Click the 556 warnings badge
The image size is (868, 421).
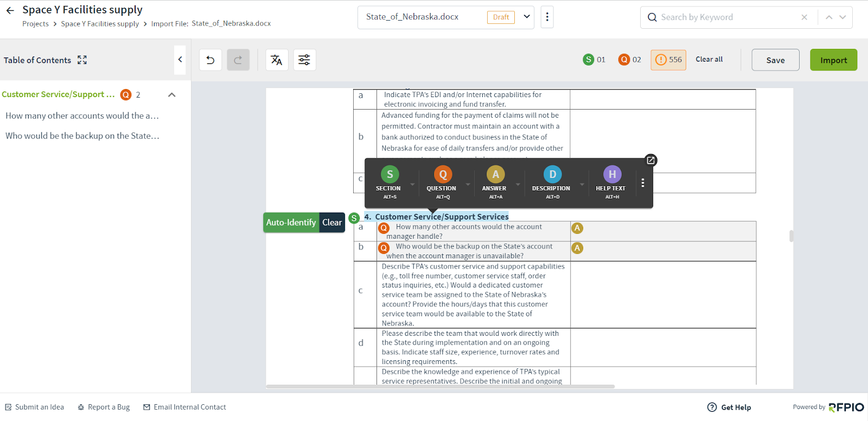coord(668,60)
